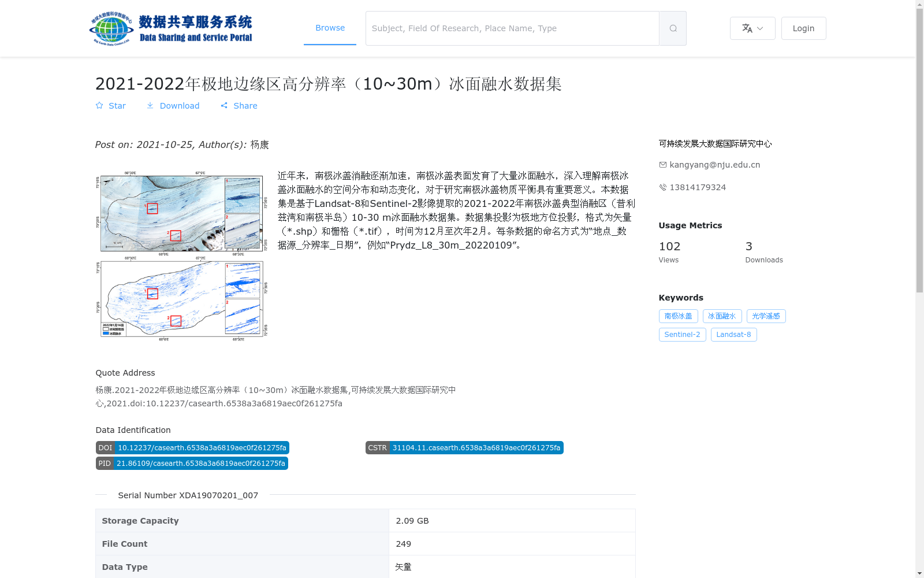Screen dimensions: 924x578
Task: Click the Share icon
Action: (x=224, y=105)
